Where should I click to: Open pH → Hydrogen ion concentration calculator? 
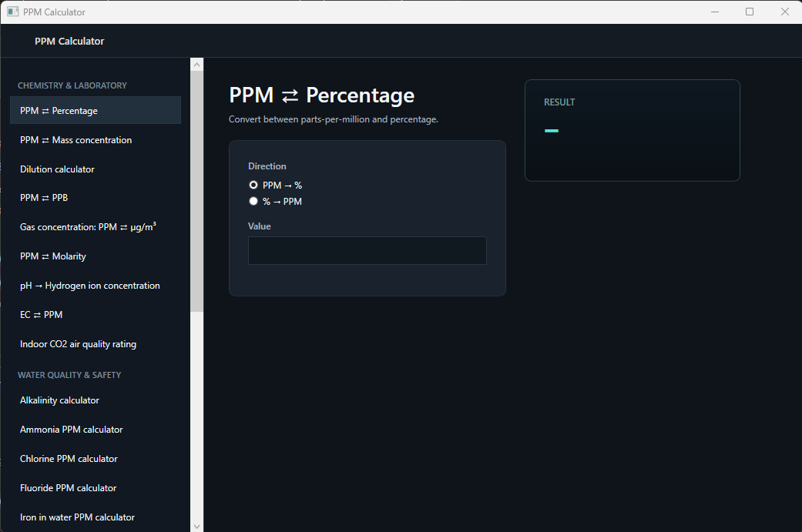coord(95,286)
